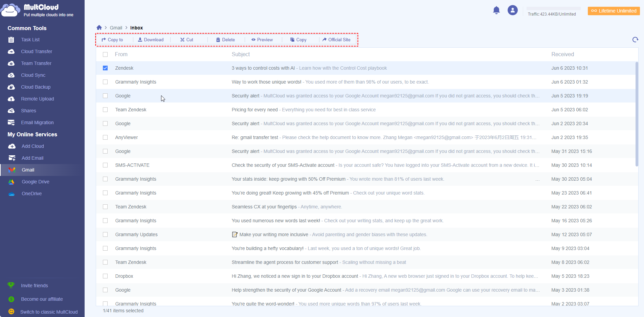Click the Subject column header
This screenshot has height=317, width=644.
(x=241, y=54)
